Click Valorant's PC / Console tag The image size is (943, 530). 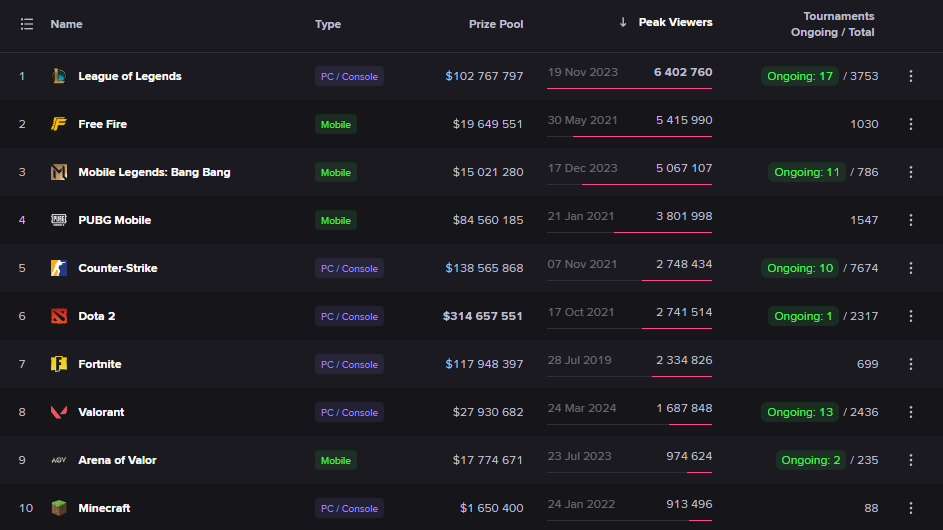349,413
